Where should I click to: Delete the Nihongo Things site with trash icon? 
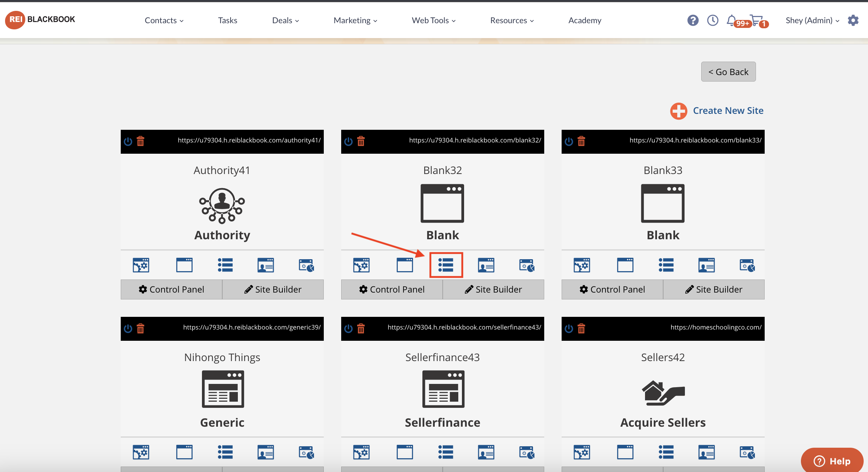pos(141,328)
